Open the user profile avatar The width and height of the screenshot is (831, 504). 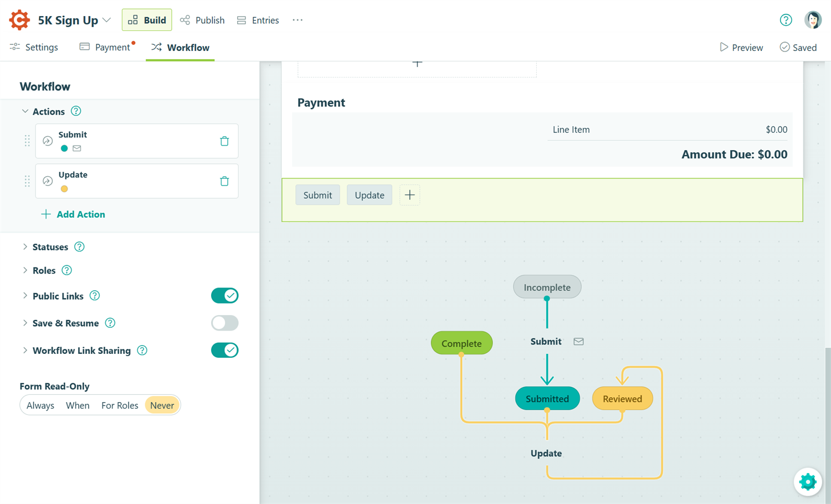pyautogui.click(x=813, y=20)
